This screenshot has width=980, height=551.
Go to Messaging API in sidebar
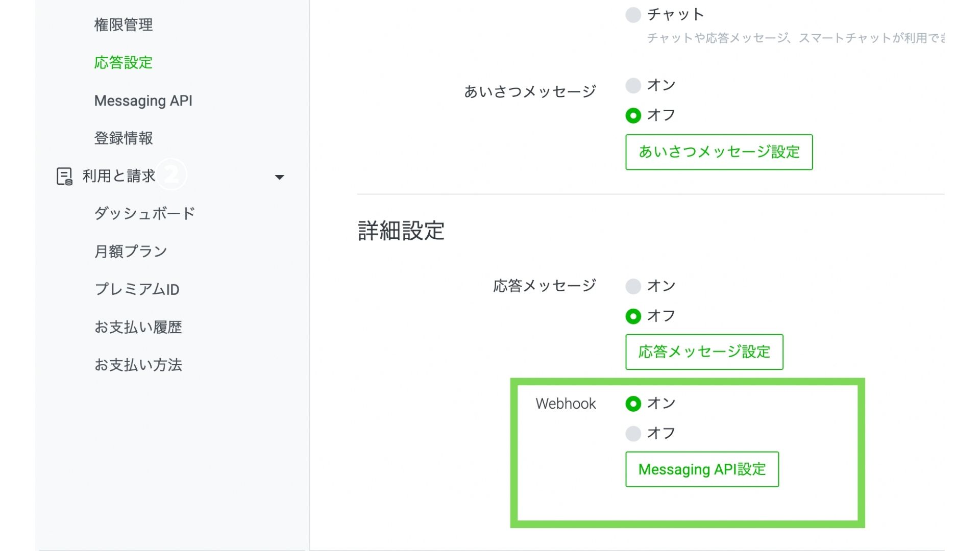[143, 101]
